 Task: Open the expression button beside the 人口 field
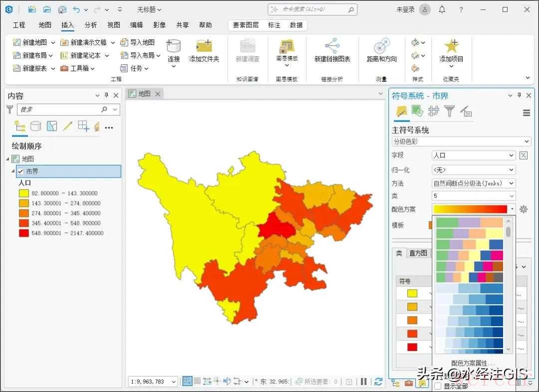(524, 156)
